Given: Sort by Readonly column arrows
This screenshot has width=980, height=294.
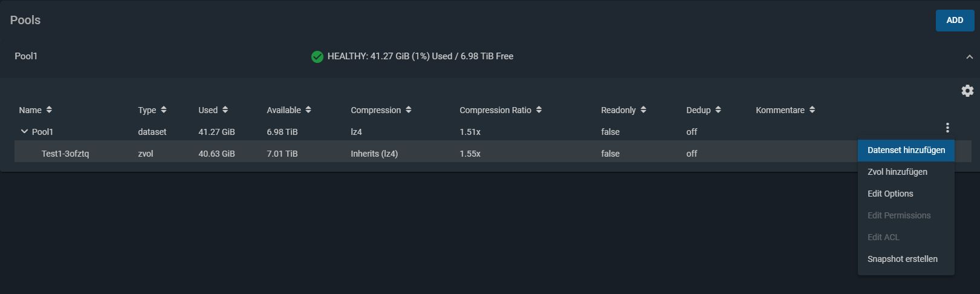Looking at the screenshot, I should click(x=643, y=109).
